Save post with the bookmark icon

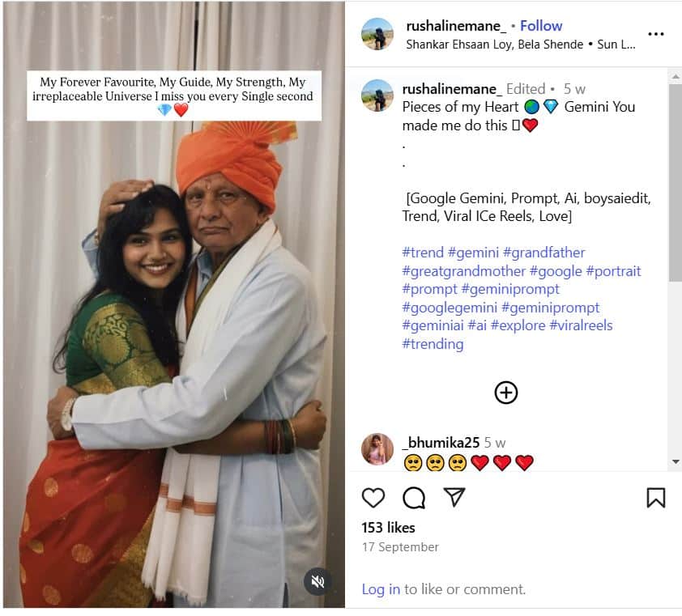click(x=655, y=497)
